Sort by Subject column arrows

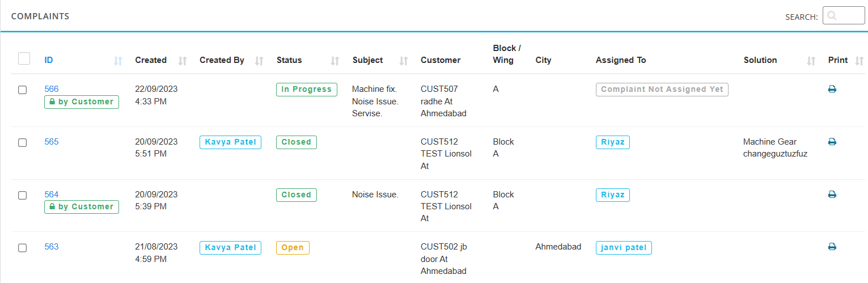click(404, 61)
